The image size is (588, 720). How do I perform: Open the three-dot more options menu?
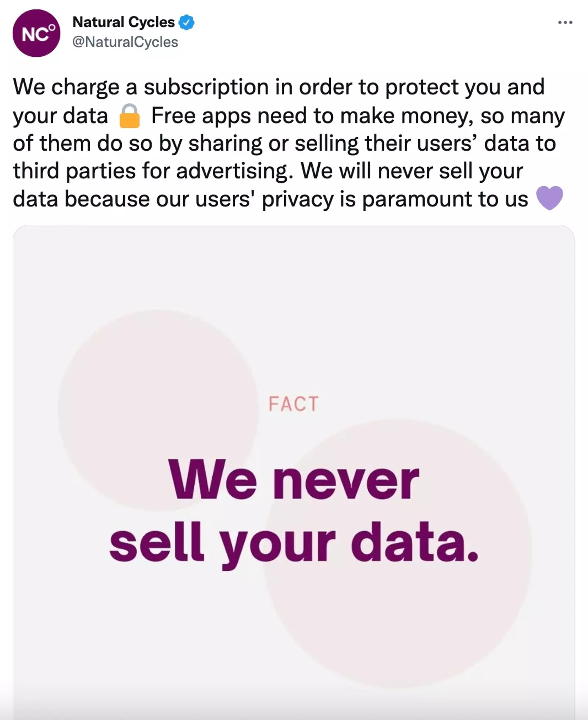[x=565, y=22]
